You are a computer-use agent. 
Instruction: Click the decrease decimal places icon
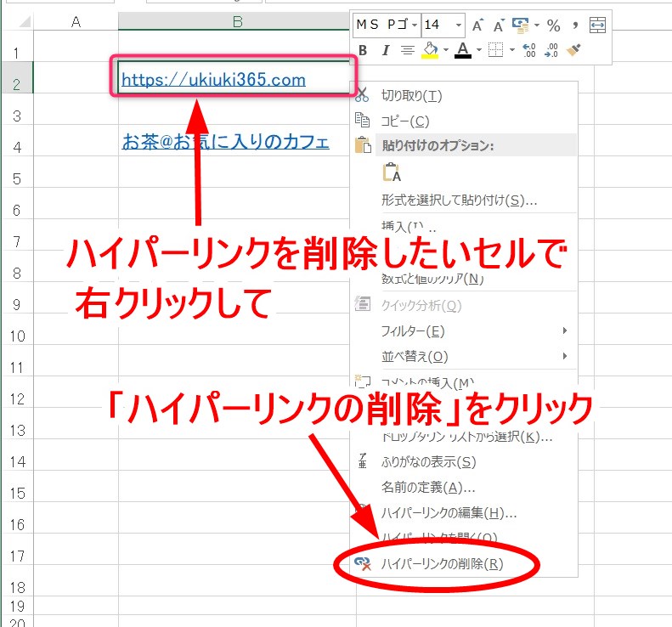pyautogui.click(x=551, y=51)
